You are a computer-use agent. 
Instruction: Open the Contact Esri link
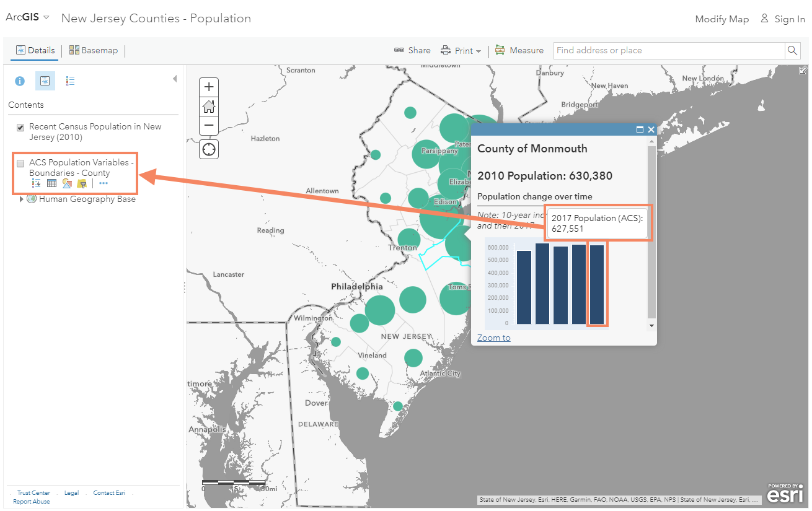109,493
